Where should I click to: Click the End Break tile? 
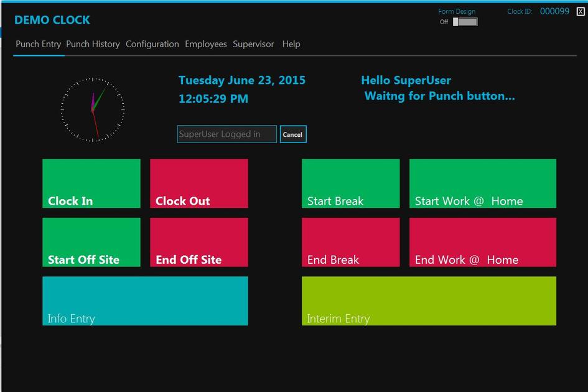[x=351, y=242]
